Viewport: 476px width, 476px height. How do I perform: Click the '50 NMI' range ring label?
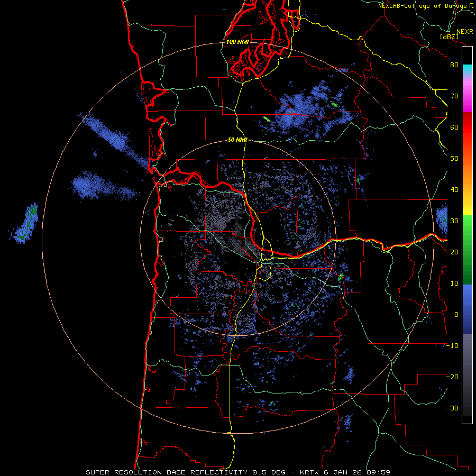[237, 140]
